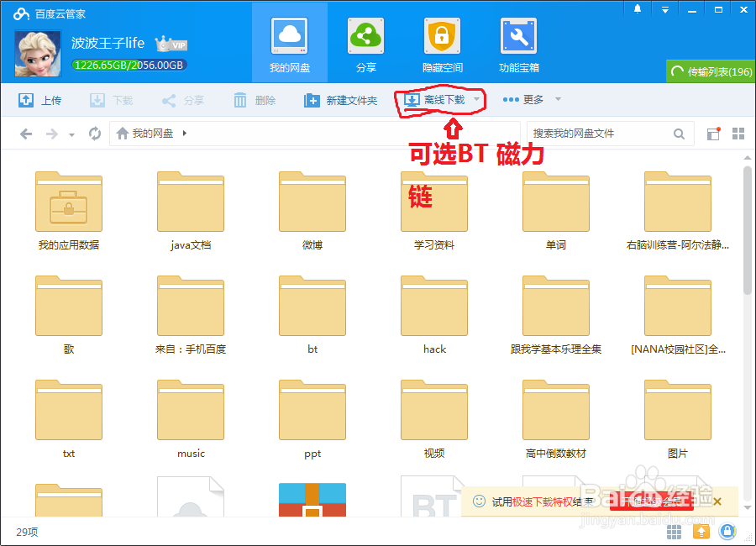Viewport: 756px width, 546px height.
Task: Open the [NANA校园社区] folder
Action: point(678,315)
